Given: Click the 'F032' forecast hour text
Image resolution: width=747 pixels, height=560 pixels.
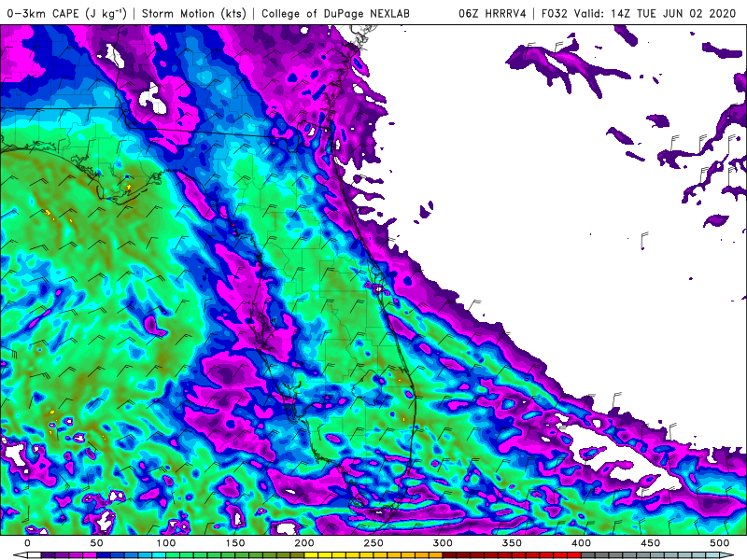Looking at the screenshot, I should [x=554, y=13].
